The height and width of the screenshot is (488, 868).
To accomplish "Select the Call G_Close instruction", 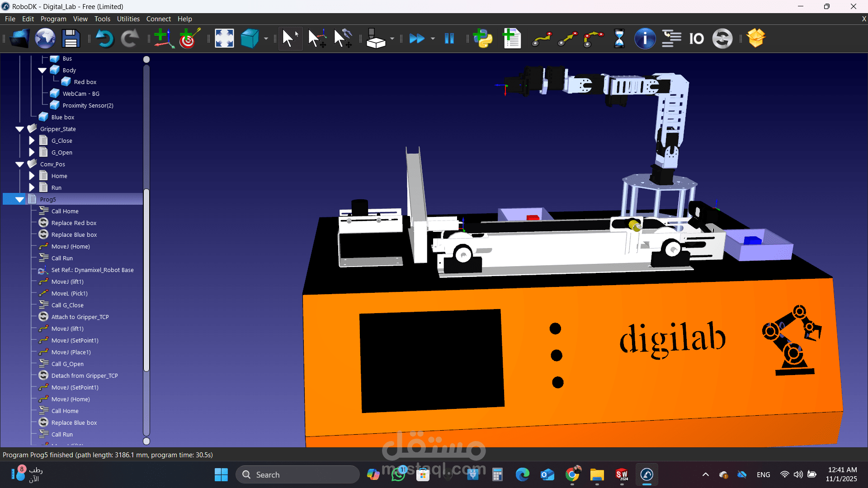I will [x=67, y=305].
